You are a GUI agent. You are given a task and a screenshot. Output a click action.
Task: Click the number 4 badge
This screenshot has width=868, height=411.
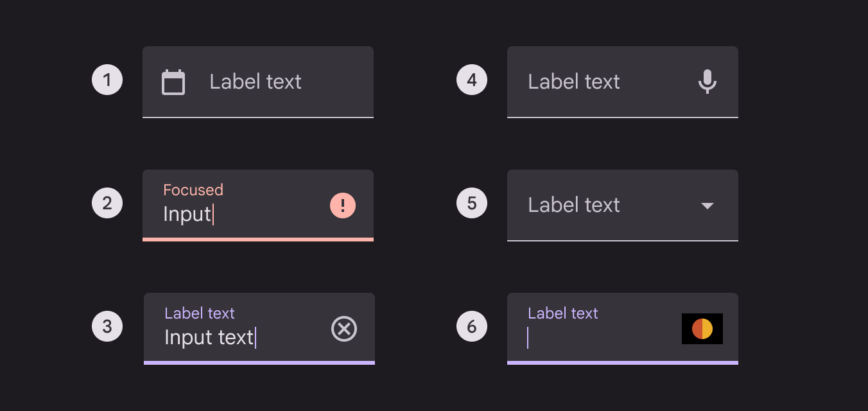[x=472, y=80]
